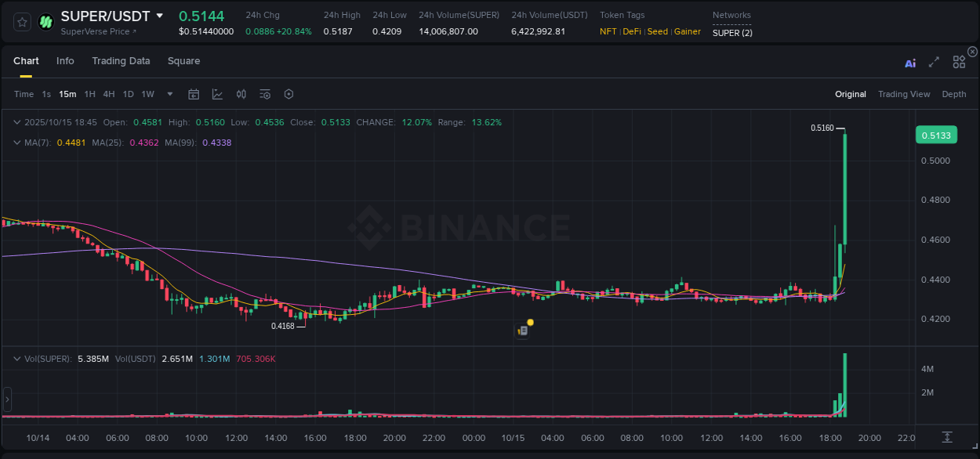Click the OHLC candlestick display icon
This screenshot has width=980, height=459.
click(241, 94)
